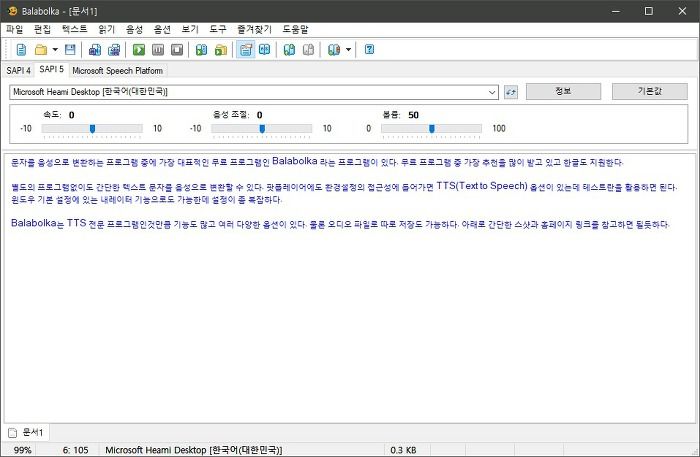Switch to the SAPI 4 tab
Screen dimensions: 700x457
pos(18,71)
